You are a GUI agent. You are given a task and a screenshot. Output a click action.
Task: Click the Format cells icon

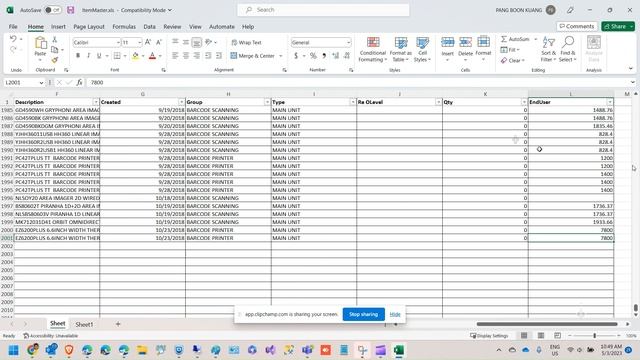point(483,42)
